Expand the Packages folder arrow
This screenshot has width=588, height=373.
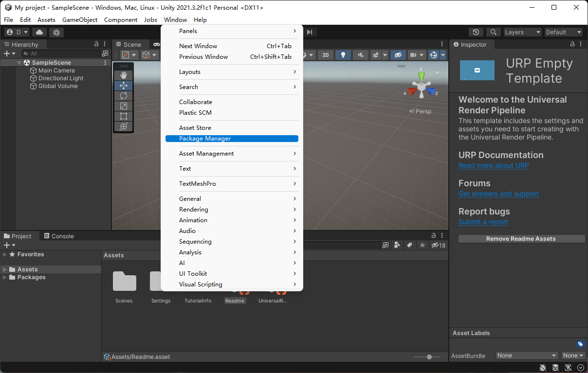(x=4, y=277)
